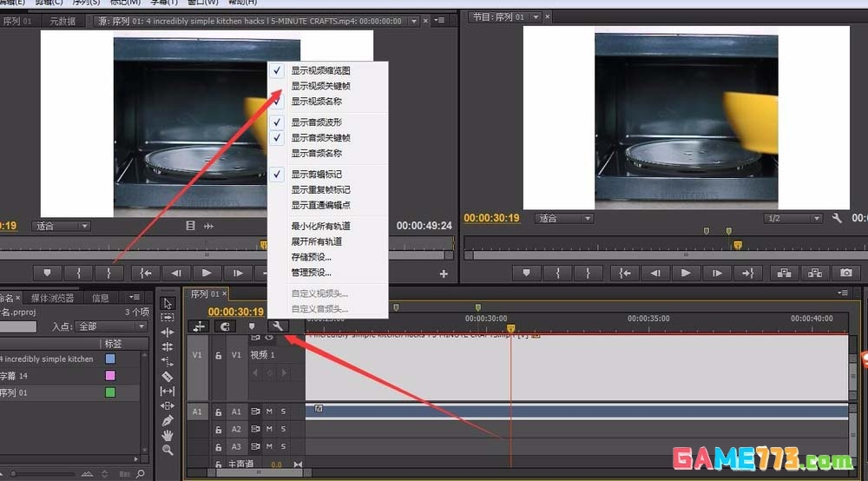Switch to the 元数据 tab
Screen dimensions: 868x481
(x=62, y=21)
